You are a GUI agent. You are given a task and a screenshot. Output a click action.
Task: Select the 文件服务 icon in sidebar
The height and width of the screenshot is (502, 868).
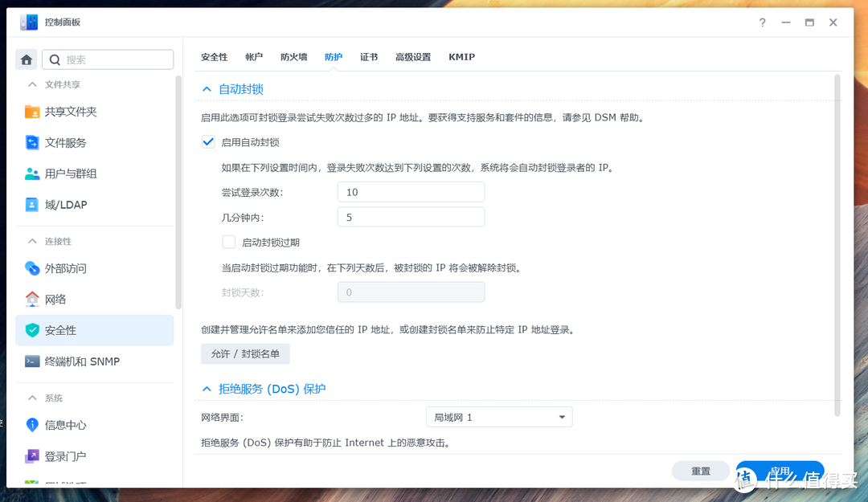click(32, 142)
